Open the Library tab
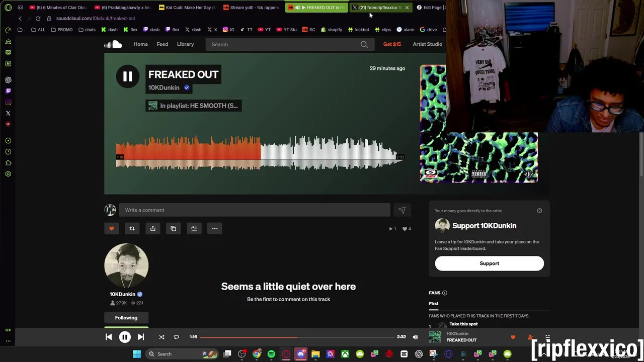The height and width of the screenshot is (362, 644). click(185, 44)
